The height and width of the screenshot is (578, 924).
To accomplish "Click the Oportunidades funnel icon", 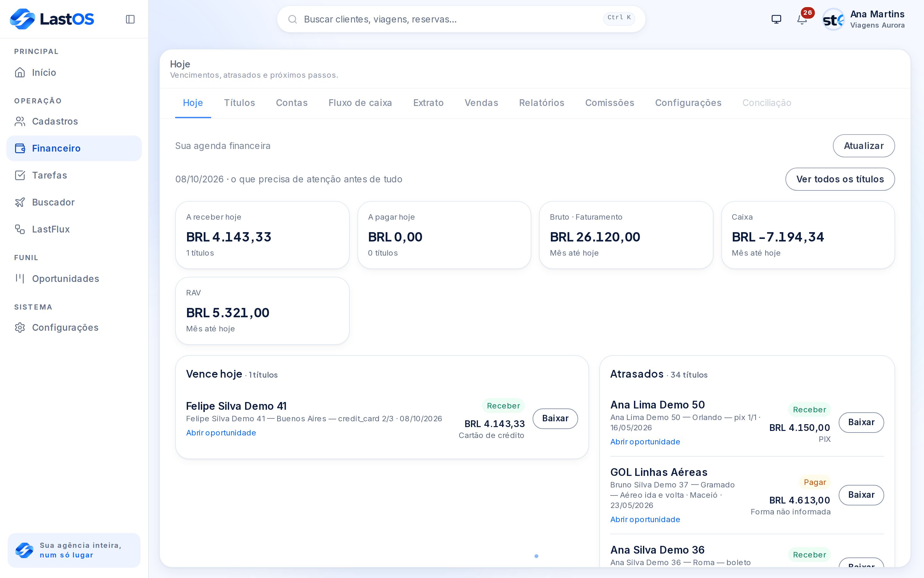I will [x=20, y=278].
